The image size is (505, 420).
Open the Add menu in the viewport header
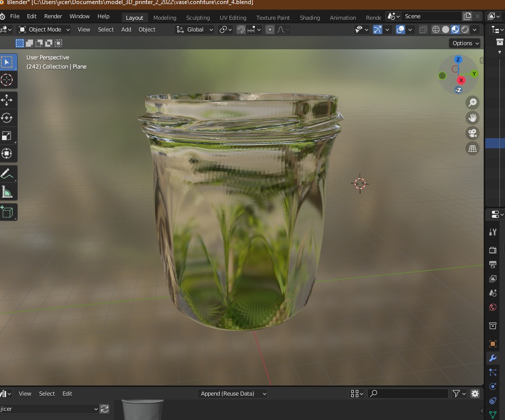(126, 29)
